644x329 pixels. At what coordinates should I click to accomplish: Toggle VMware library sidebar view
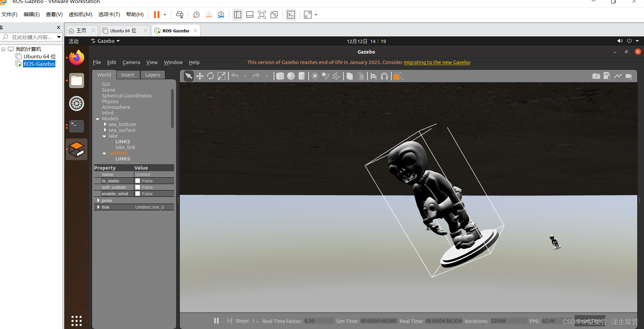tap(237, 15)
